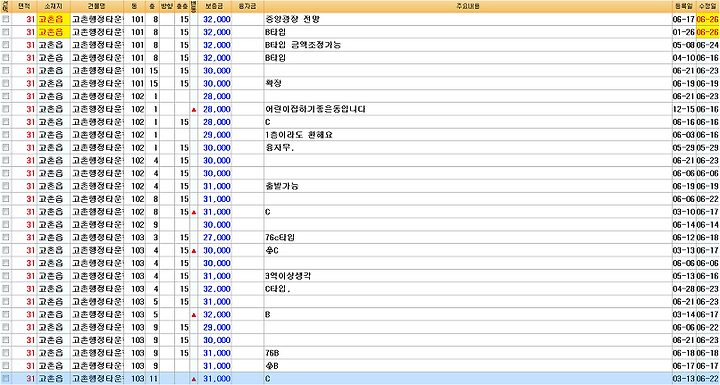The width and height of the screenshot is (720, 385).
Task: Click the modified date 06-18 in the 76c타입 row
Action: coord(708,238)
